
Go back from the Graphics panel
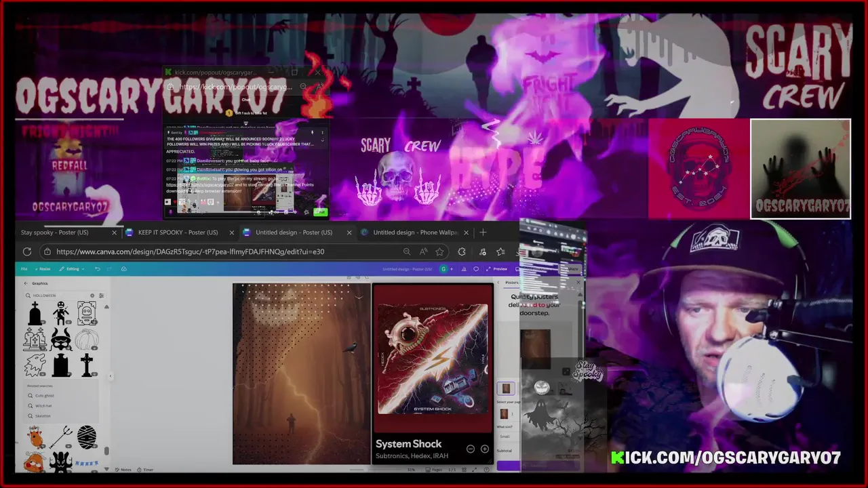pyautogui.click(x=26, y=283)
